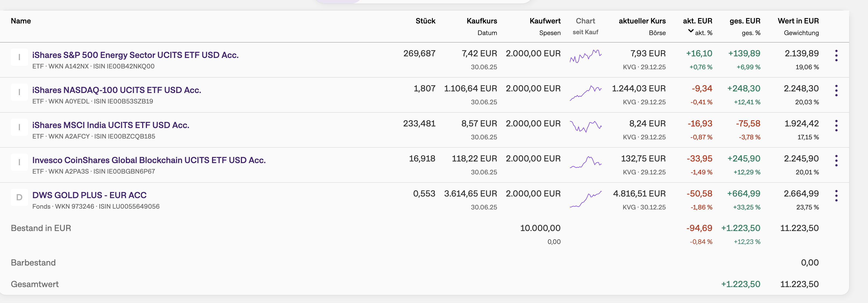Sort by ges. EUR column header
This screenshot has height=303, width=868.
pyautogui.click(x=745, y=21)
